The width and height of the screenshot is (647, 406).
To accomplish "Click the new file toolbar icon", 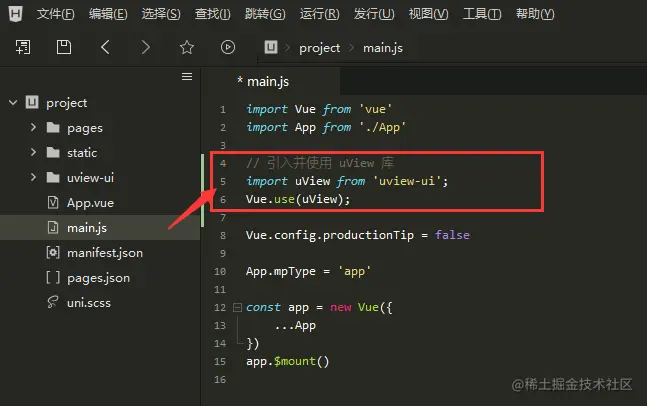I will point(23,47).
